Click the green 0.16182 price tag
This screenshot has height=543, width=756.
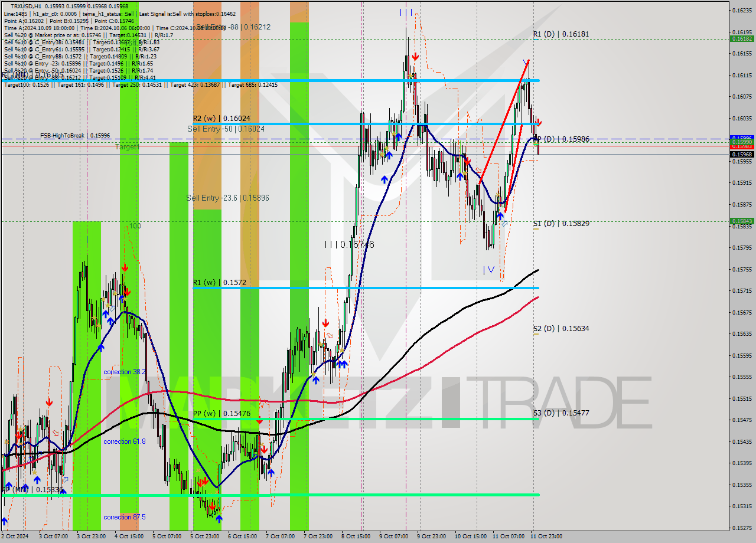pos(741,38)
